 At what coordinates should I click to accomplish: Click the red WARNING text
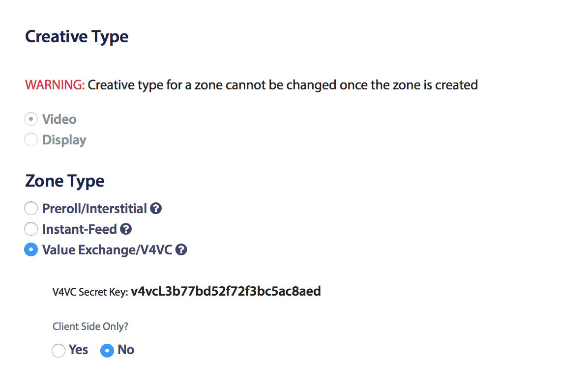pos(55,85)
